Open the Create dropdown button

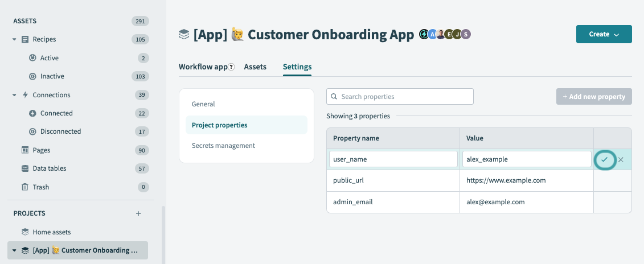[x=604, y=34]
